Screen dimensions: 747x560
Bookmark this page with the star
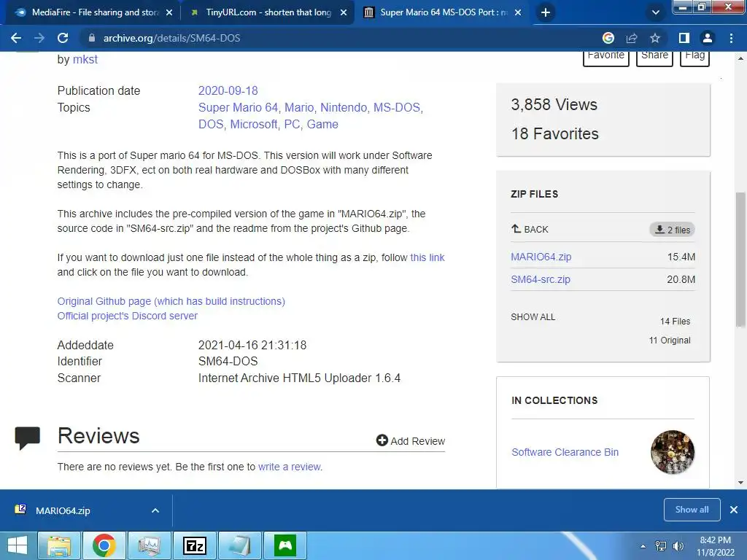655,38
